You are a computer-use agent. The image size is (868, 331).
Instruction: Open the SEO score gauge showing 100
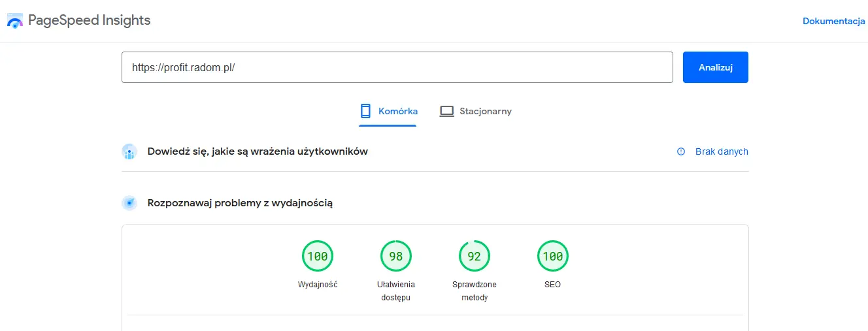[552, 257]
